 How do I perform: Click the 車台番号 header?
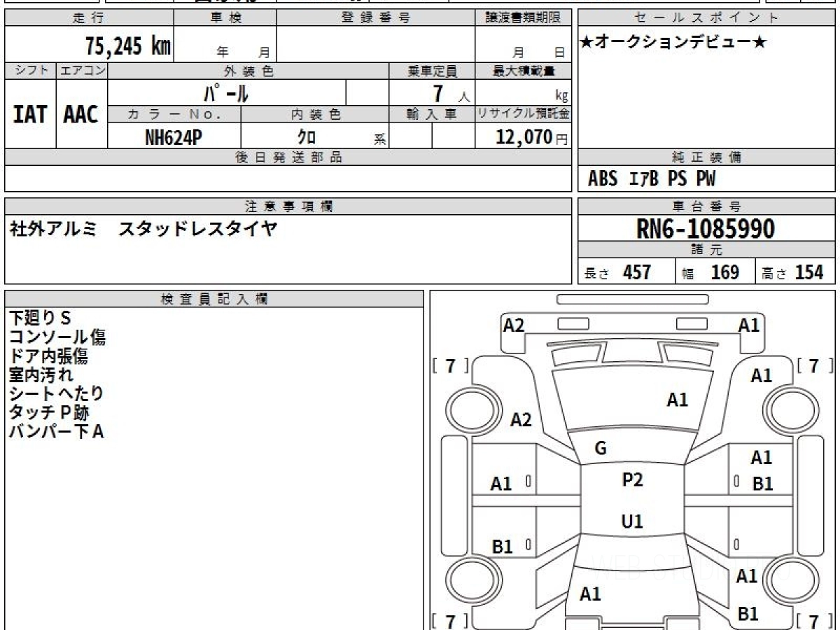click(x=706, y=206)
